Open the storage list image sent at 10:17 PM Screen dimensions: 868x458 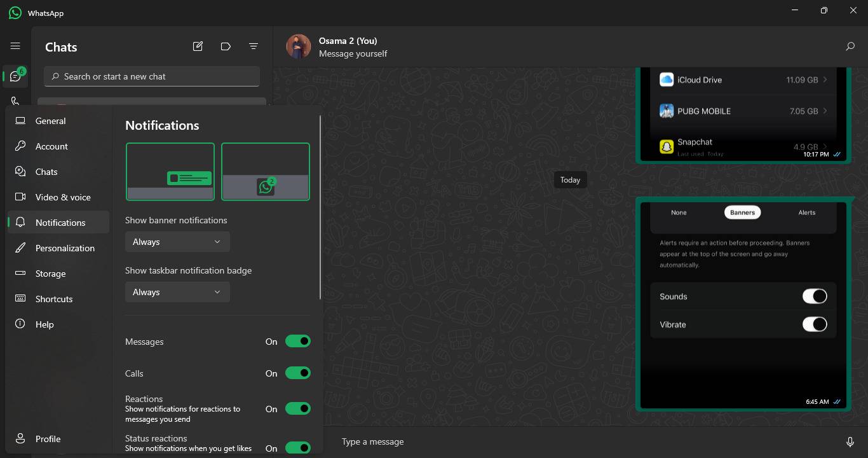pyautogui.click(x=743, y=114)
